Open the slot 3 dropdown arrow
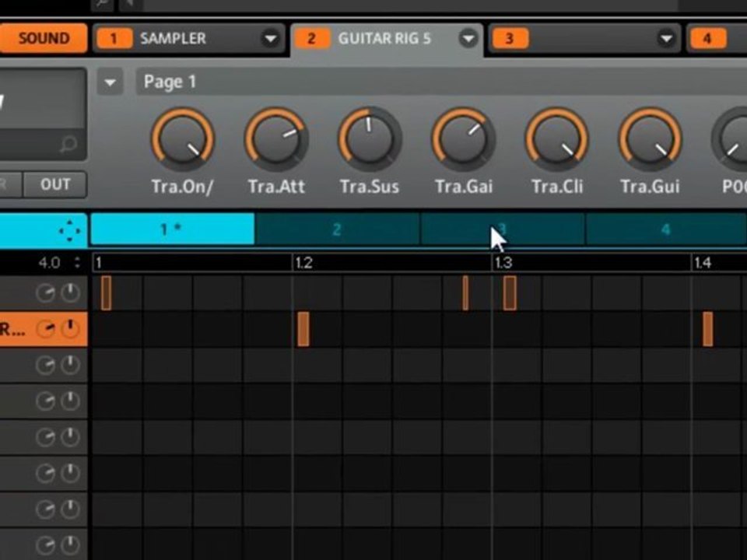Image resolution: width=747 pixels, height=560 pixels. point(666,39)
